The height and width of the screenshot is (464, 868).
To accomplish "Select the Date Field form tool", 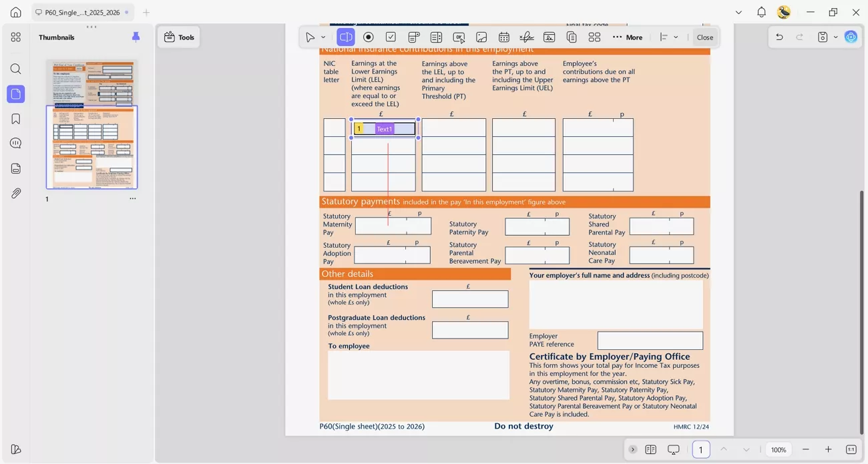I will (x=504, y=37).
